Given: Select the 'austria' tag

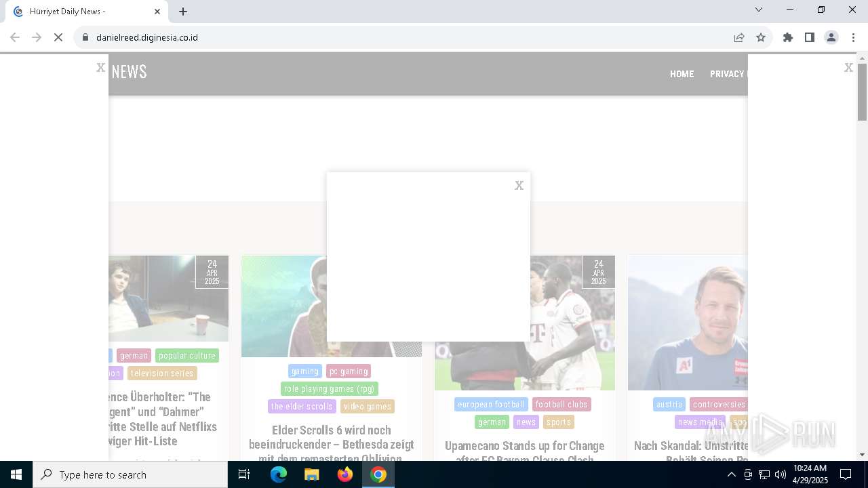Looking at the screenshot, I should (x=669, y=405).
